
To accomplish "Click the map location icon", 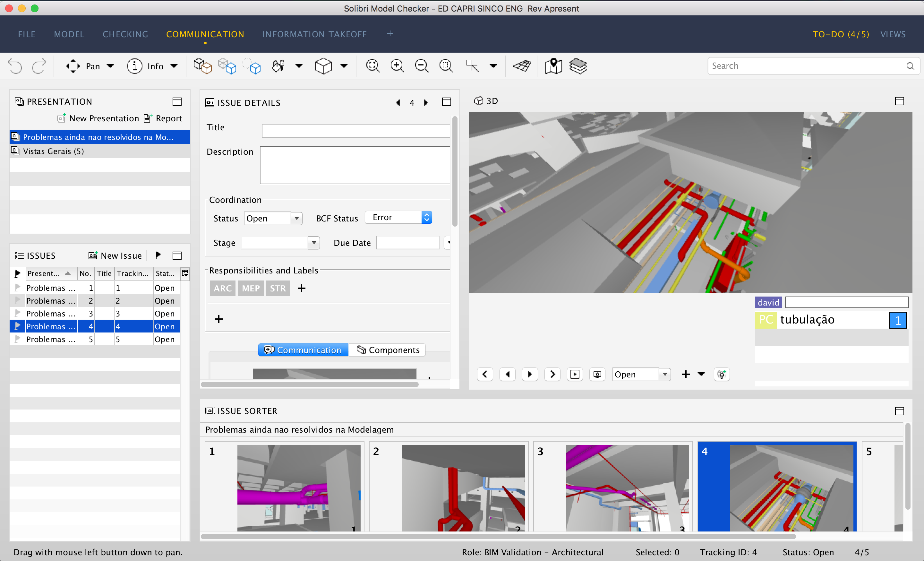I will (553, 66).
